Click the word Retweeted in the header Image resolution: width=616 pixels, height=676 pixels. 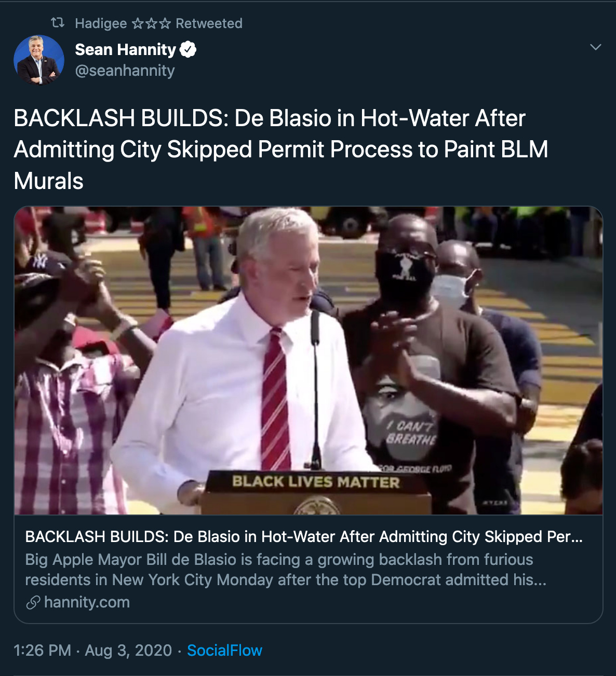pyautogui.click(x=209, y=23)
